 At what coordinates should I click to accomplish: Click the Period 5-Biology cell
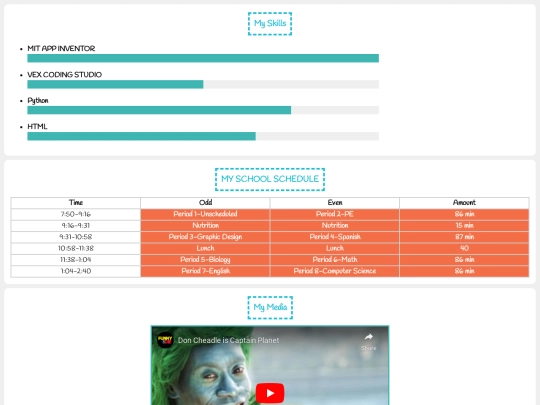[x=205, y=260]
